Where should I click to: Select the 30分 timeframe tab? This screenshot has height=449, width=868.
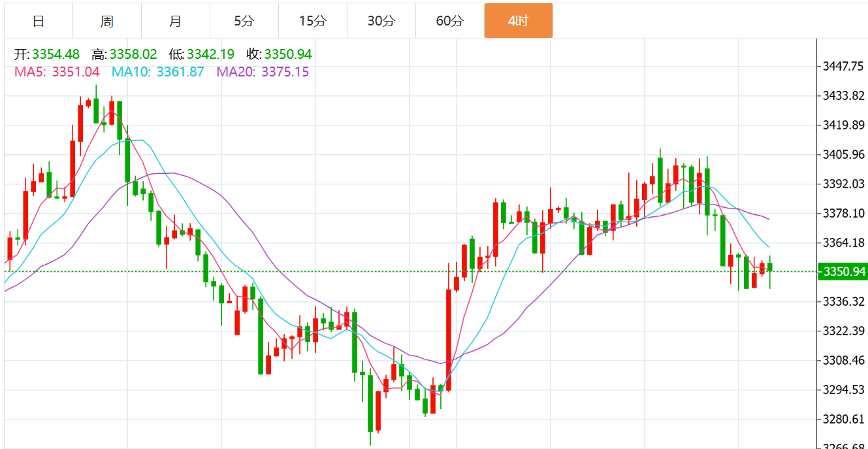click(381, 21)
